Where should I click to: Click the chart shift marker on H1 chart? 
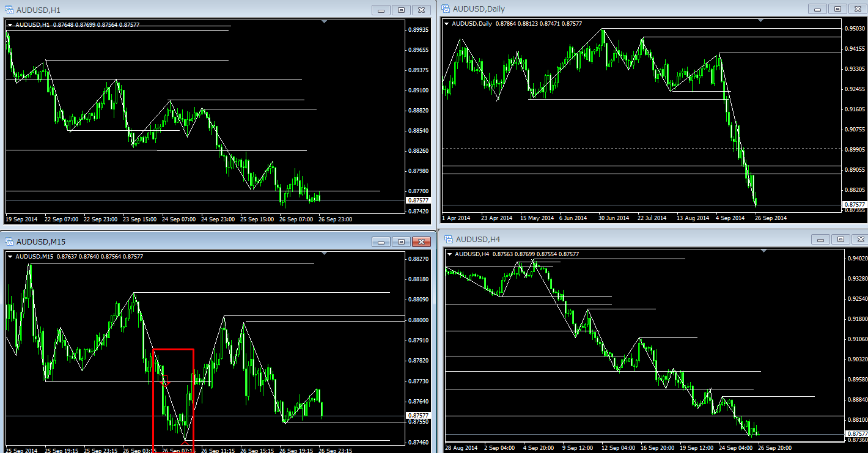click(325, 22)
